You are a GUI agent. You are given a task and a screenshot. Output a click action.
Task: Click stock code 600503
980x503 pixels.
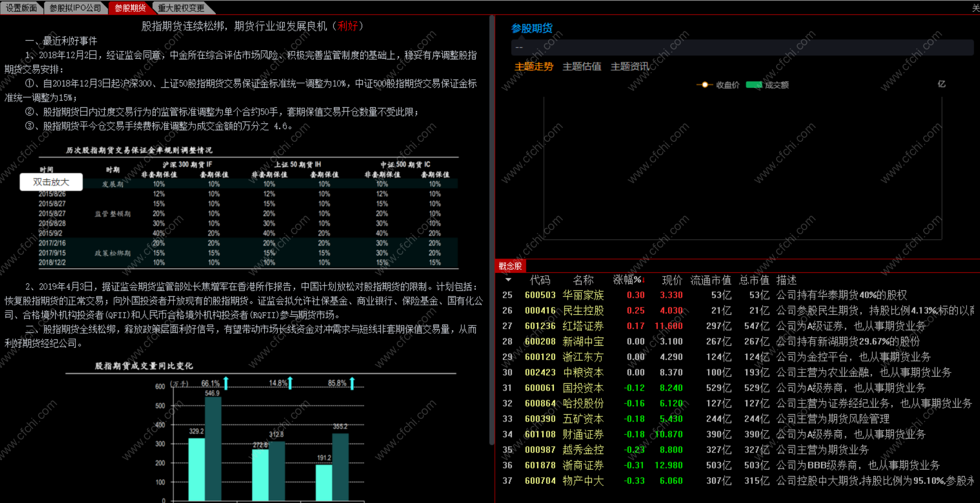click(x=540, y=295)
